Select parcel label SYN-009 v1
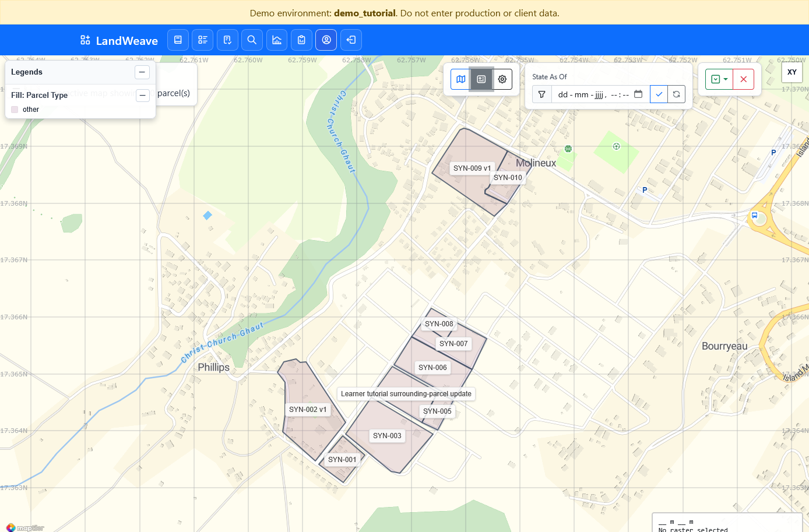Viewport: 809px width, 532px height. 472,168
